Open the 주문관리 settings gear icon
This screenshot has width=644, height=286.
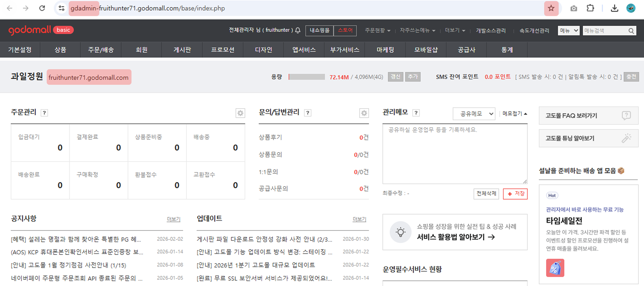pyautogui.click(x=240, y=113)
